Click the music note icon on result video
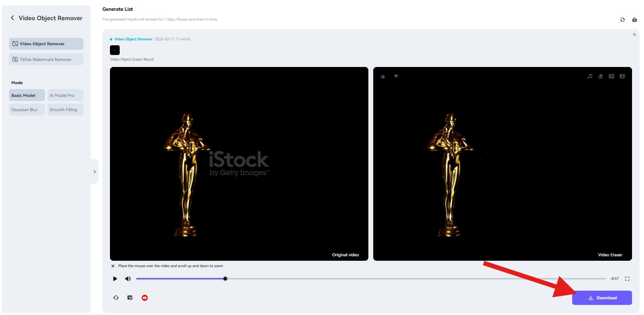The height and width of the screenshot is (315, 644). (590, 76)
